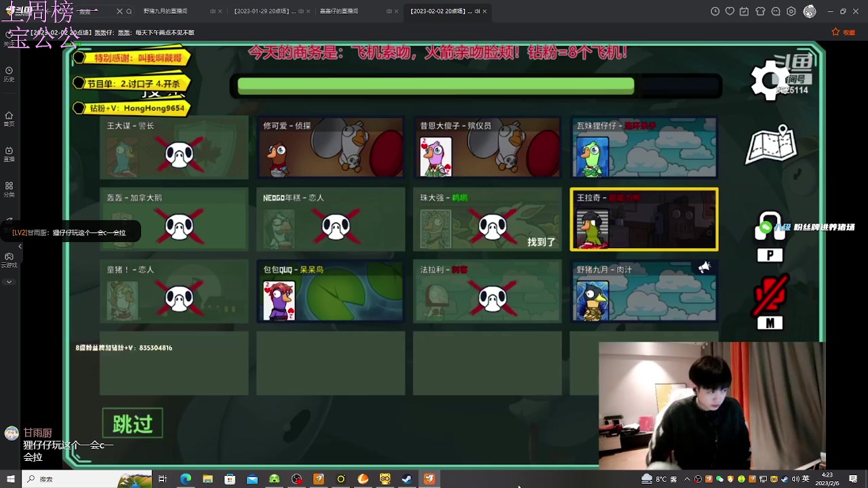Open the volume control in tray
This screenshot has width=868, height=488.
tap(795, 479)
